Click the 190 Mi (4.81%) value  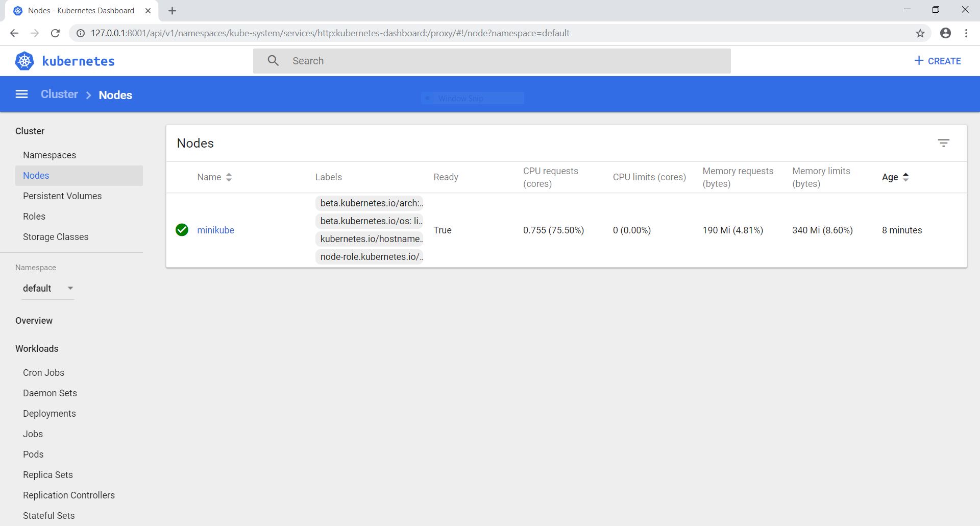[x=733, y=230]
